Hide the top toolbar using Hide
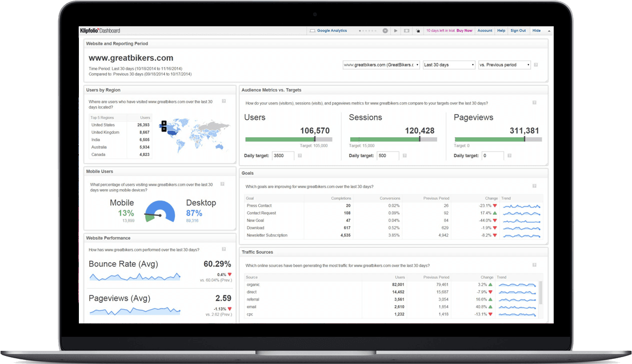 pos(537,31)
